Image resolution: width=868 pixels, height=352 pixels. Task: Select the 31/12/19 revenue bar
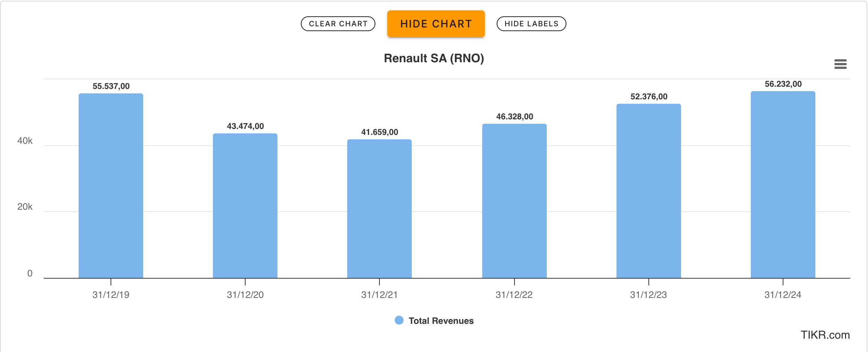(x=111, y=186)
